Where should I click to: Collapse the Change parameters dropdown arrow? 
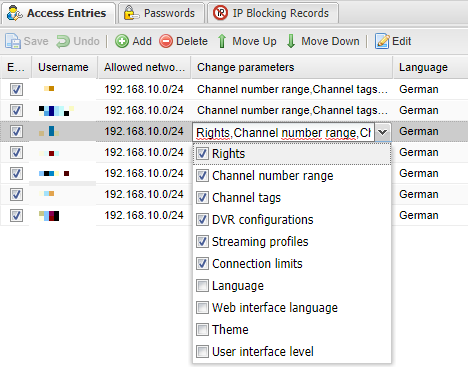383,132
